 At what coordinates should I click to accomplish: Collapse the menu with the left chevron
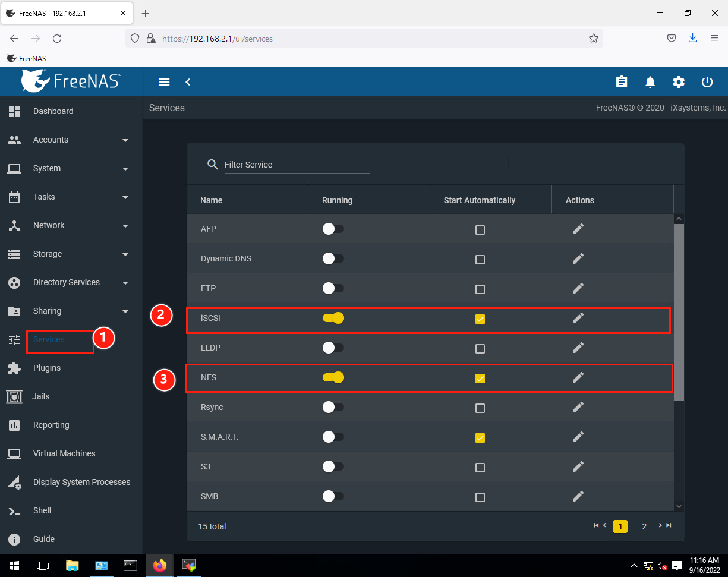pos(188,82)
